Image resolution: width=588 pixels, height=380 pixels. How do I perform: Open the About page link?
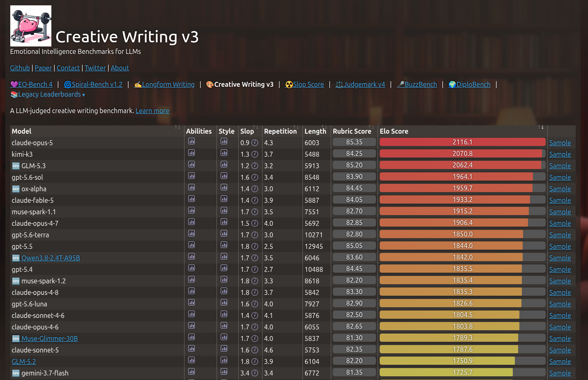point(120,68)
